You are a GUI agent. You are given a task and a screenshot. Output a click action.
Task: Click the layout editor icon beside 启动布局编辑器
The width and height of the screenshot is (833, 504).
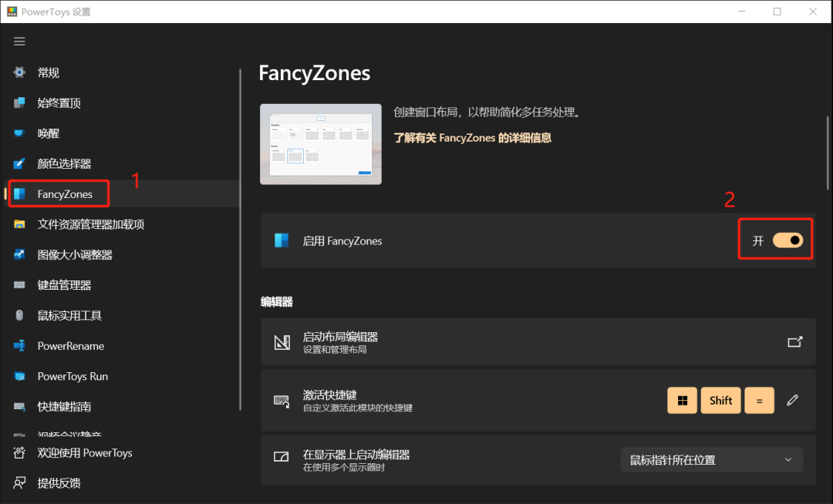click(282, 342)
